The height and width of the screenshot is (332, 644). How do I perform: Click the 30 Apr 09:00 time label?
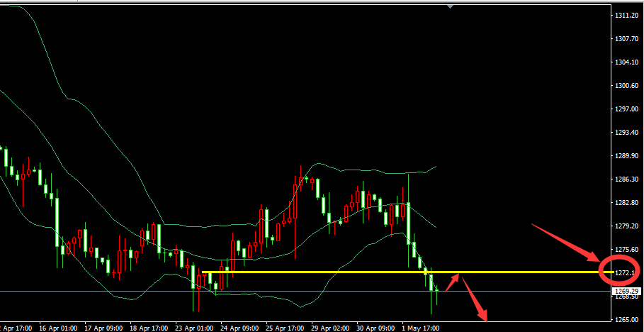coord(375,328)
